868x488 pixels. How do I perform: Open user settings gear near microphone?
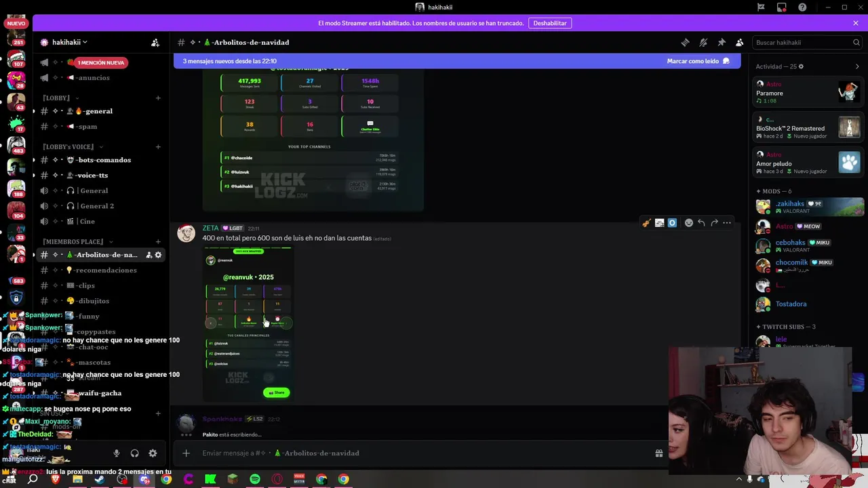click(x=153, y=453)
